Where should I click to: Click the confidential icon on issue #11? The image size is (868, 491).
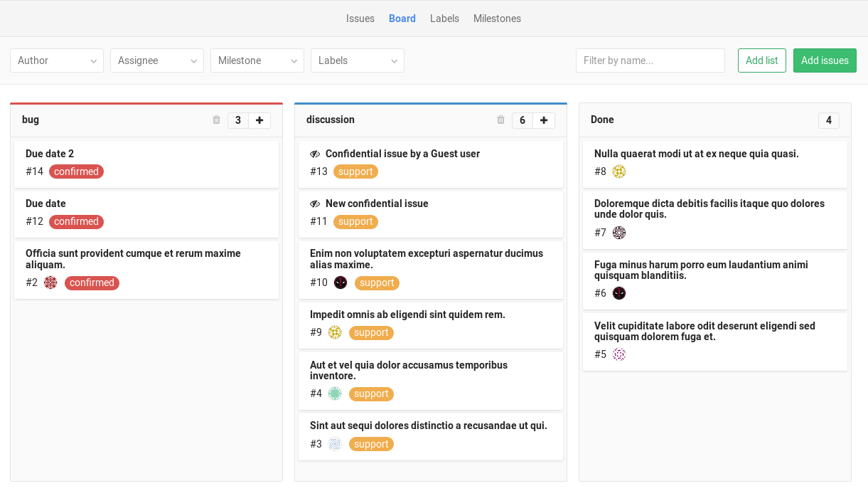[x=314, y=204]
